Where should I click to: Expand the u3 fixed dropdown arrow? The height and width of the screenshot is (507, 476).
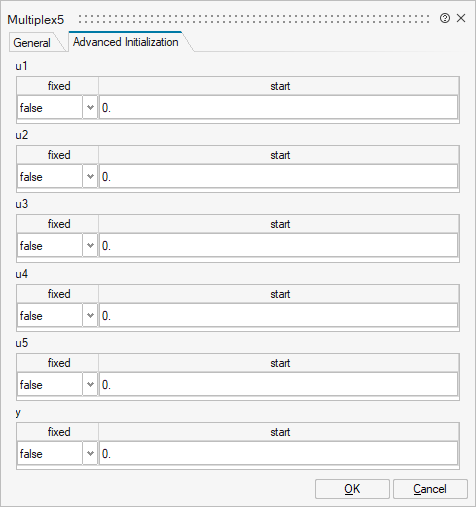(x=90, y=246)
